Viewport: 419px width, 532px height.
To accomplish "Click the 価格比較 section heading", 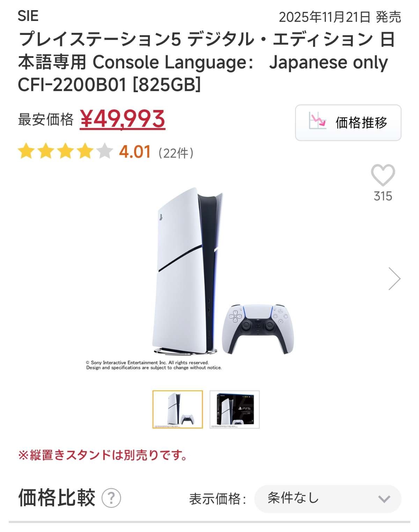I will pyautogui.click(x=57, y=497).
